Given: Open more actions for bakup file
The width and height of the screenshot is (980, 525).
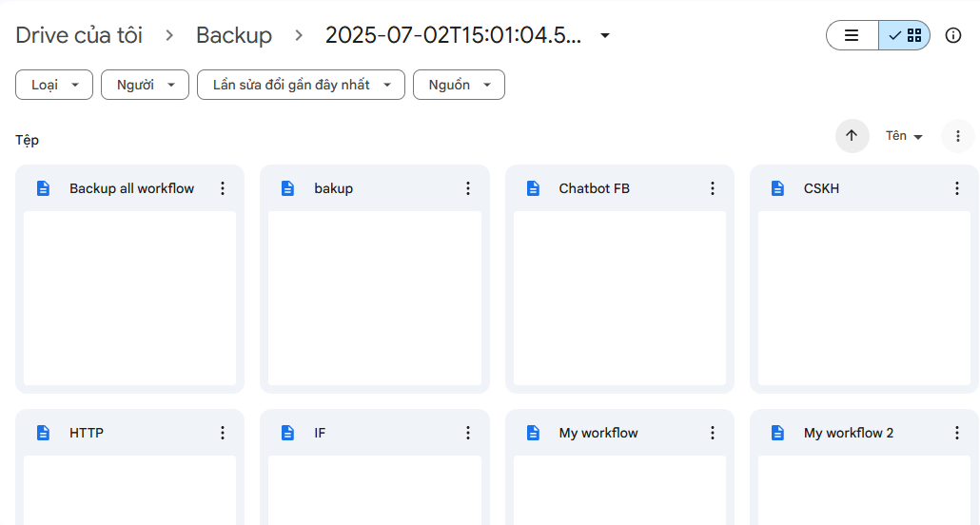Looking at the screenshot, I should pyautogui.click(x=467, y=188).
